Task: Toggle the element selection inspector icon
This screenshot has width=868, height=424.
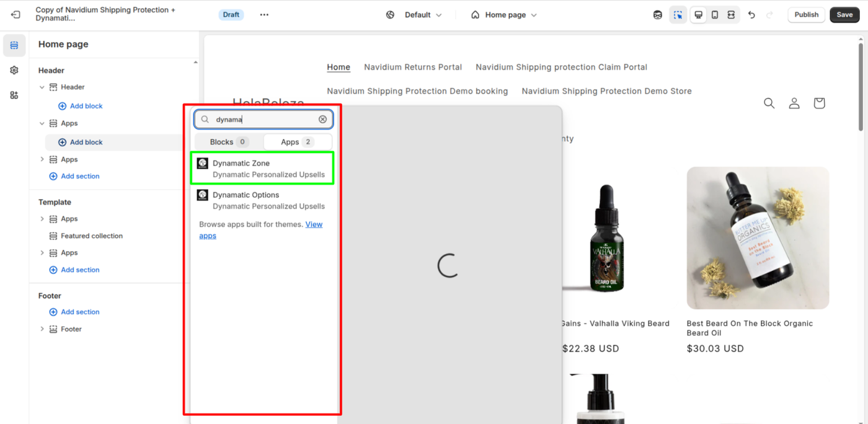Action: 678,15
